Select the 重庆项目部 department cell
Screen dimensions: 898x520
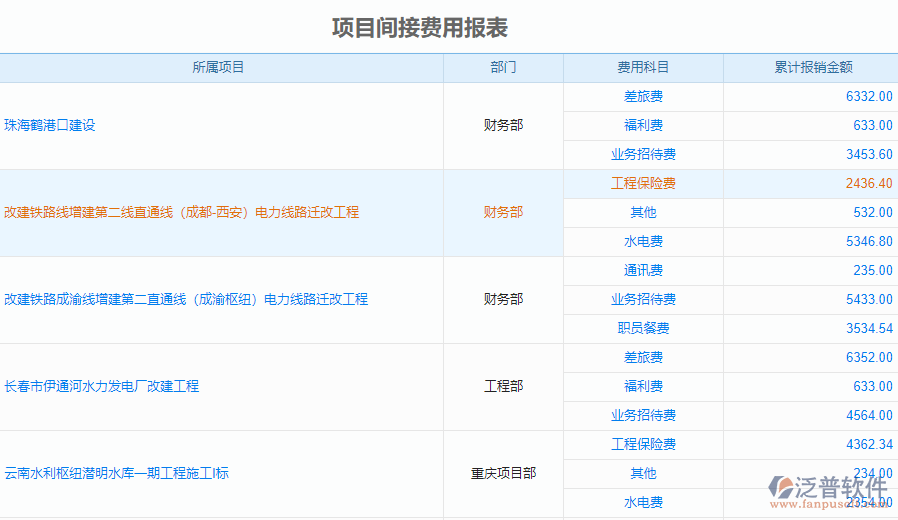coord(503,473)
